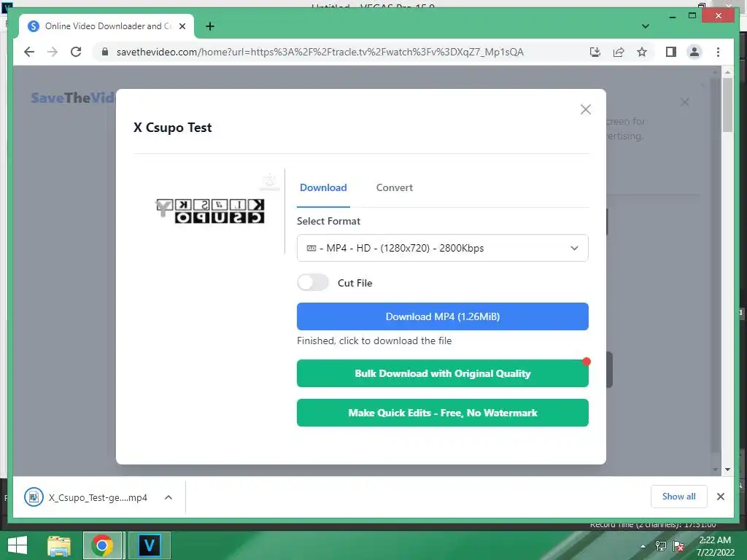Expand Chrome tab search chevron

pos(645,26)
